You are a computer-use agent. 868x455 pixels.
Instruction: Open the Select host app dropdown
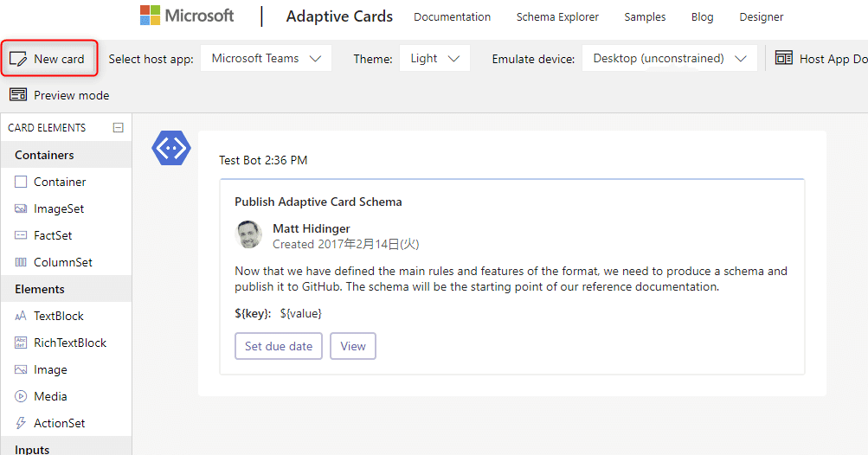coord(266,58)
